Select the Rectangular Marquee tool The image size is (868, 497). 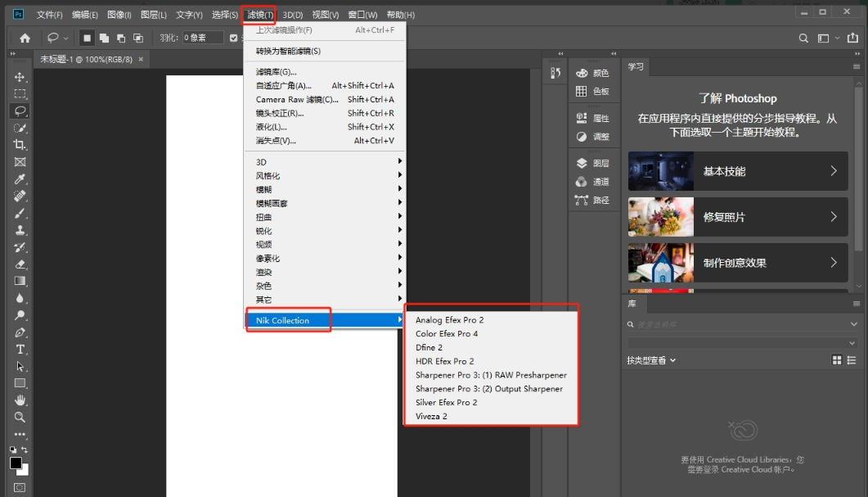(x=20, y=93)
